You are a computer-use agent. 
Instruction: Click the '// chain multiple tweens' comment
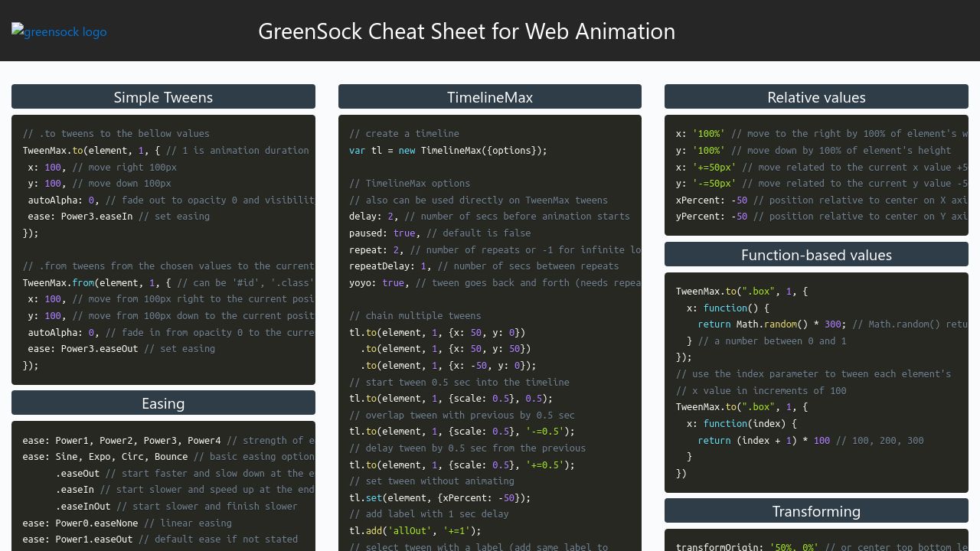pyautogui.click(x=415, y=315)
